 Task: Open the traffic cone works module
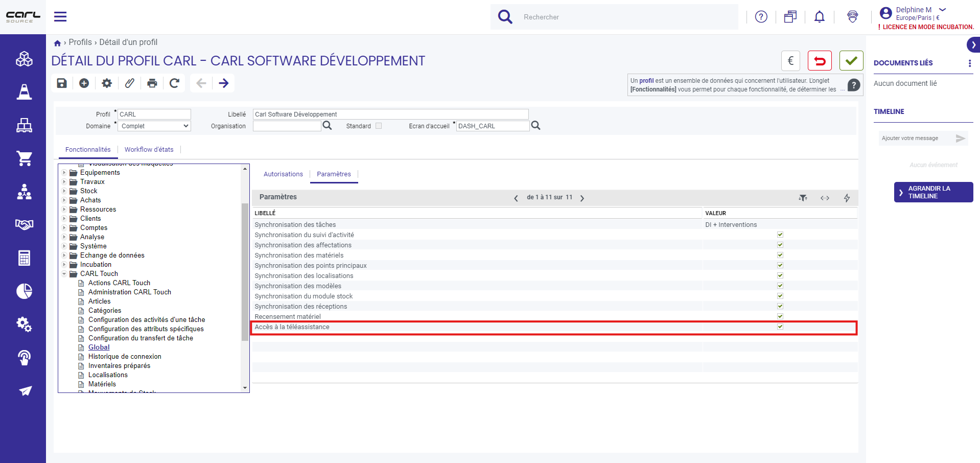24,92
